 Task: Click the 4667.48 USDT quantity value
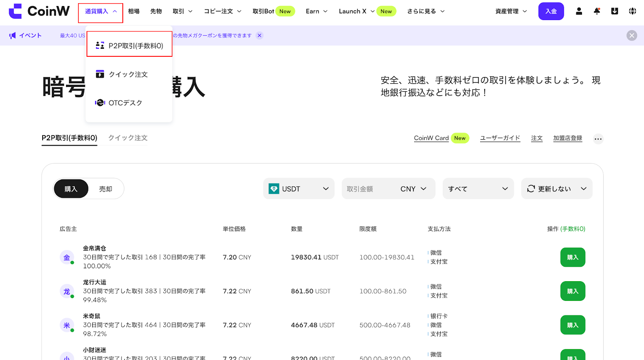313,325
